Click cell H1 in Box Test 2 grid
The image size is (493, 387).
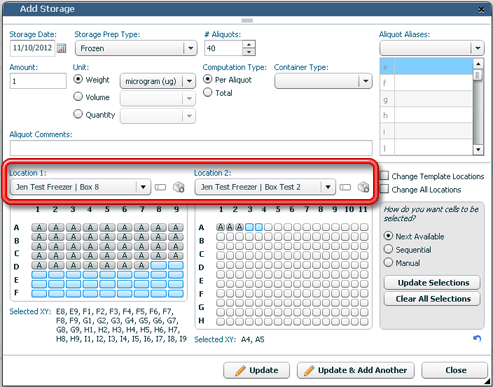pyautogui.click(x=220, y=322)
